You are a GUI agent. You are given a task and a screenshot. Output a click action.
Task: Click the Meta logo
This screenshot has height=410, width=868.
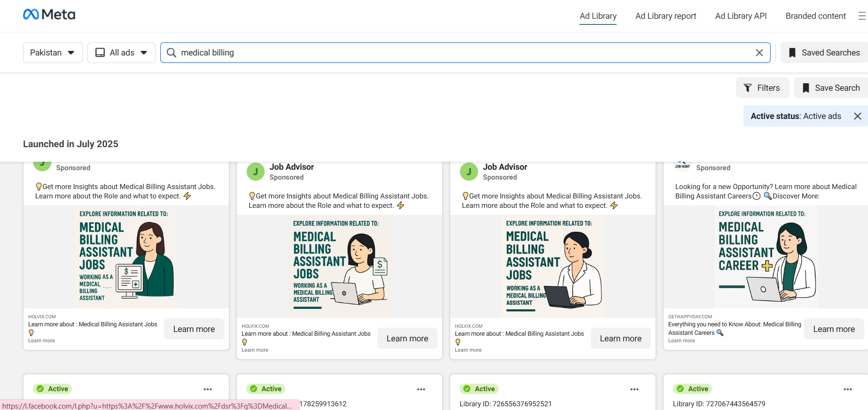49,15
